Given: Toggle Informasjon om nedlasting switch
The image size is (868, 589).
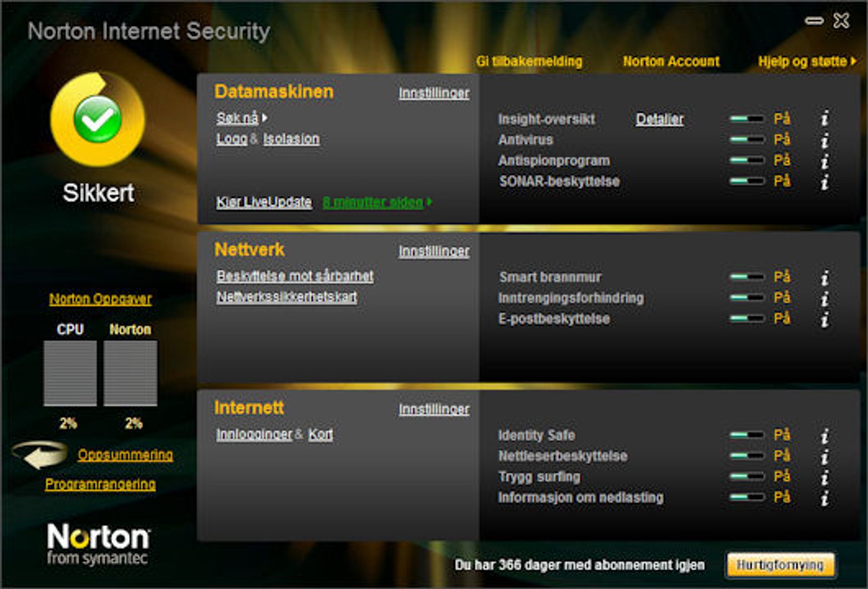Looking at the screenshot, I should click(x=746, y=497).
